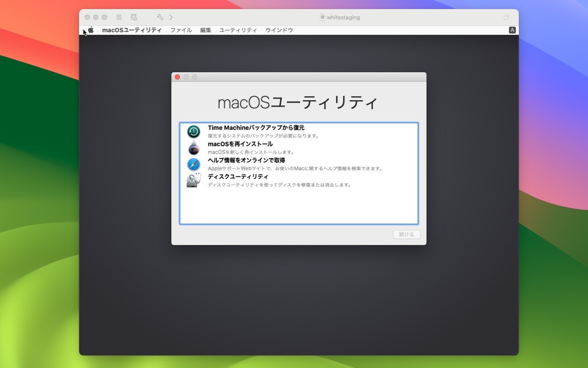Open the ファイル menu

tap(181, 30)
